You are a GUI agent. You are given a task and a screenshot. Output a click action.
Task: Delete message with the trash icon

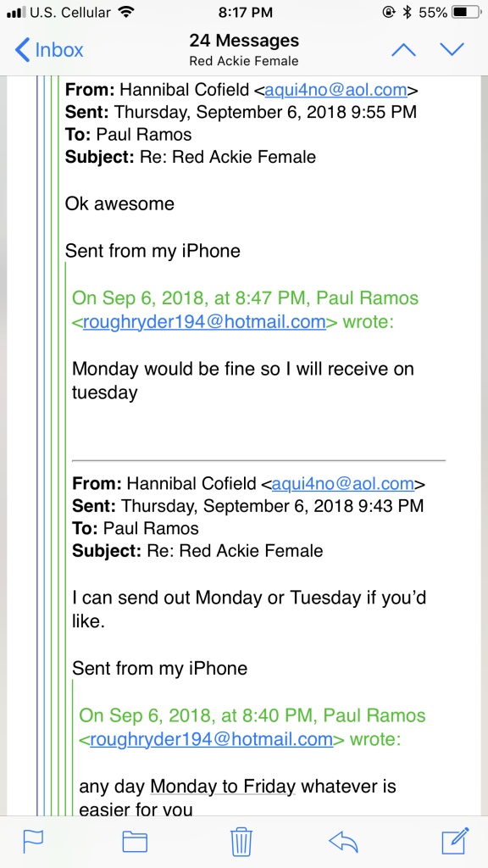241,842
